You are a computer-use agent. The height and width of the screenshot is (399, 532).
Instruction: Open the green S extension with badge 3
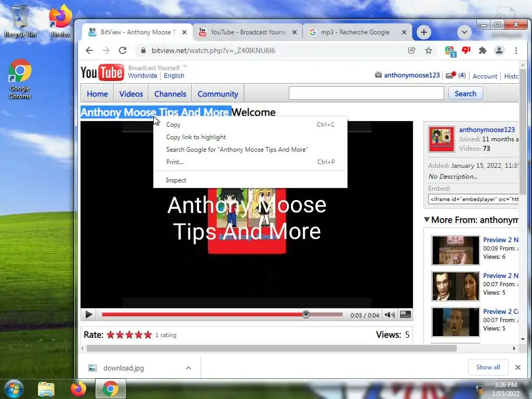tap(450, 51)
